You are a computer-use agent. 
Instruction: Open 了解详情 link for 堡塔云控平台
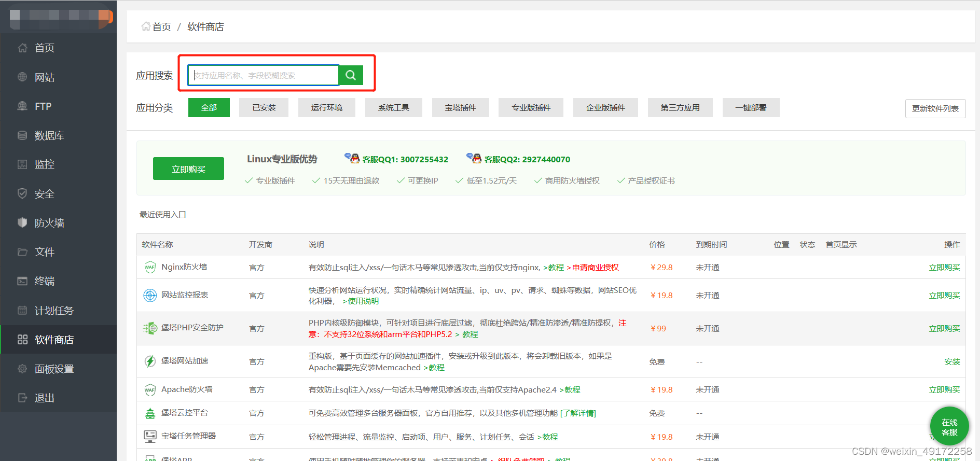click(578, 413)
